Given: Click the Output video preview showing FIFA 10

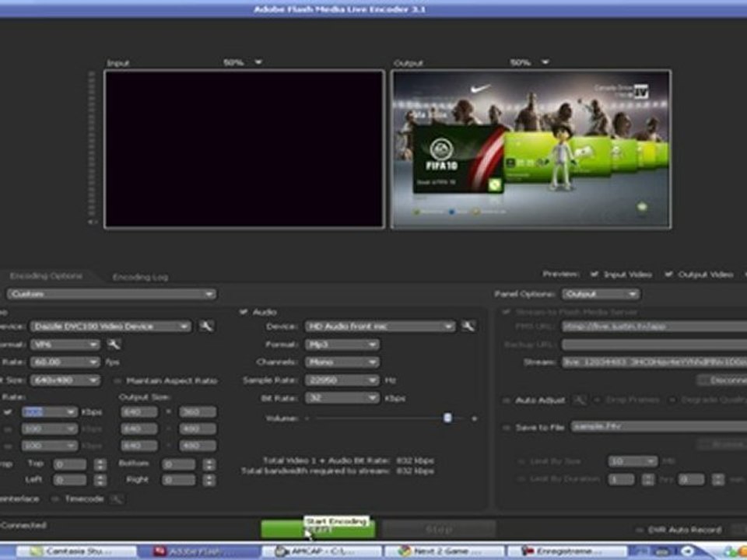Looking at the screenshot, I should (531, 149).
